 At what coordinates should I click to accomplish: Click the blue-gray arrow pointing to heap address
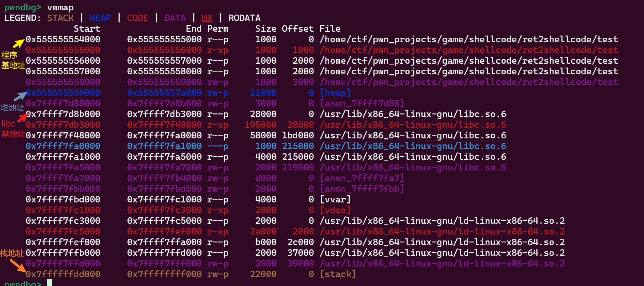click(20, 96)
